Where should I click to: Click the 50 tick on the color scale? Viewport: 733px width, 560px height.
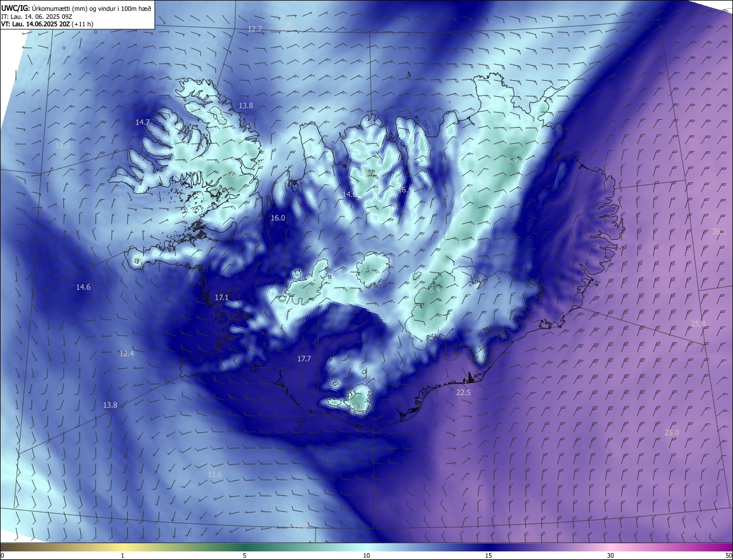(x=728, y=555)
